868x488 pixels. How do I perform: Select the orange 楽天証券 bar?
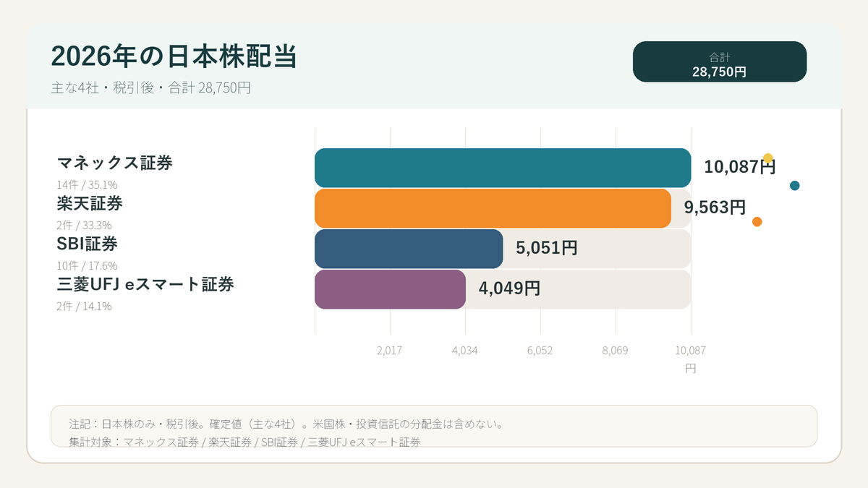pyautogui.click(x=493, y=208)
